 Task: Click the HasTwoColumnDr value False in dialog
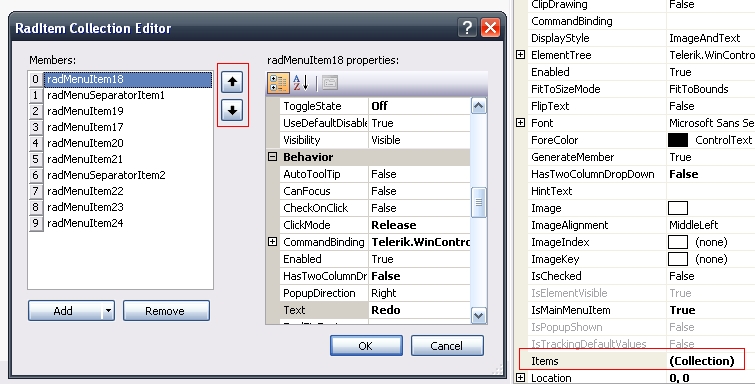(x=420, y=276)
